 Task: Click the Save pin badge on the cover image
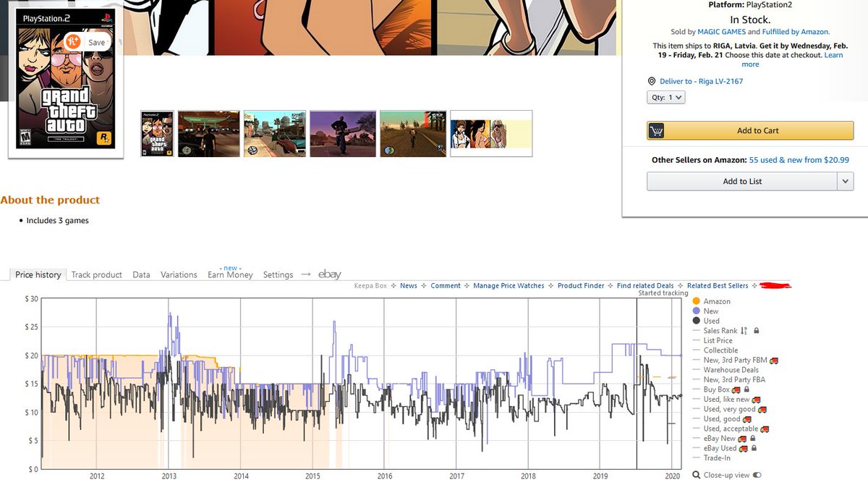pyautogui.click(x=87, y=42)
